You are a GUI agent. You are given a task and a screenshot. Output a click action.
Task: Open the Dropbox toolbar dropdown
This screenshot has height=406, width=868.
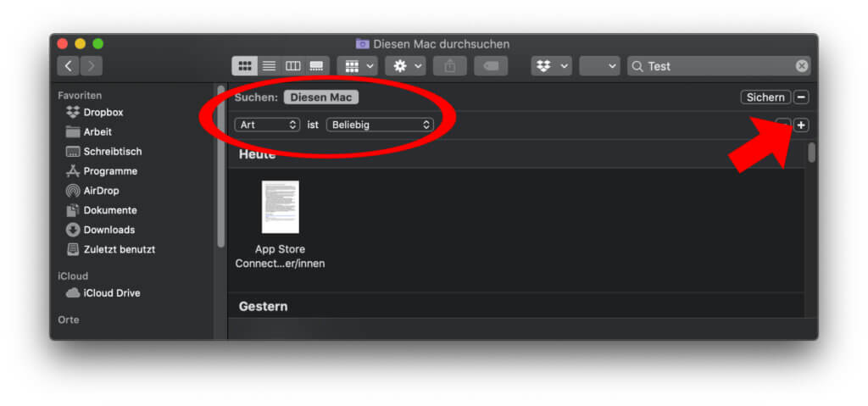click(x=551, y=66)
